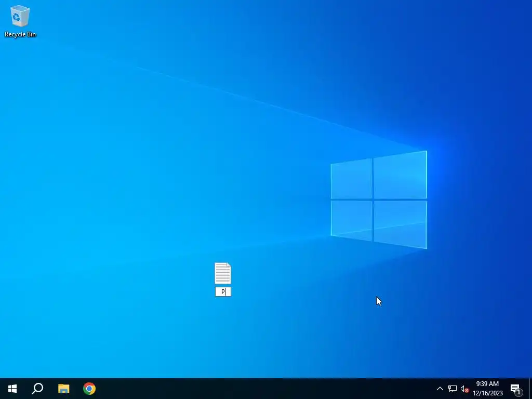Open the Recycle Bin desktop icon

(x=20, y=21)
